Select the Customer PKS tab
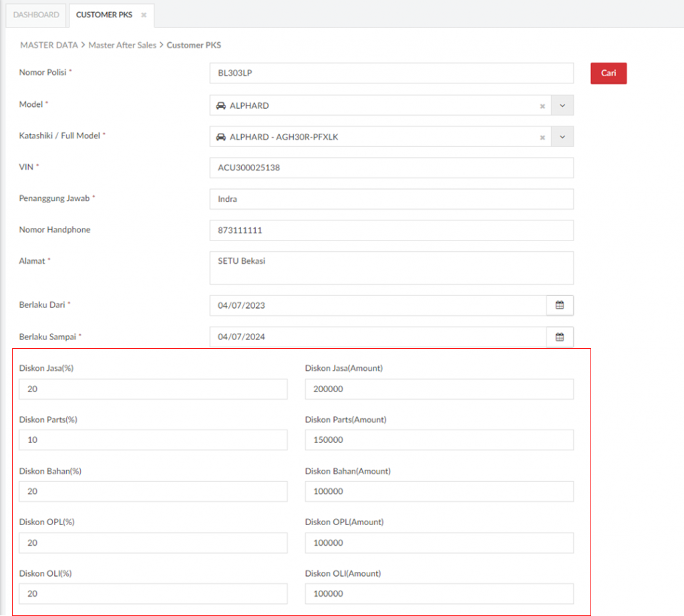 coord(104,15)
